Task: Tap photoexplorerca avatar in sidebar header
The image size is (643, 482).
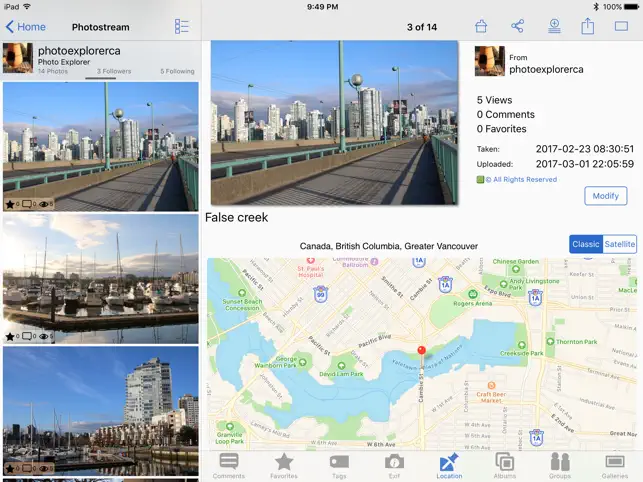Action: (18, 58)
